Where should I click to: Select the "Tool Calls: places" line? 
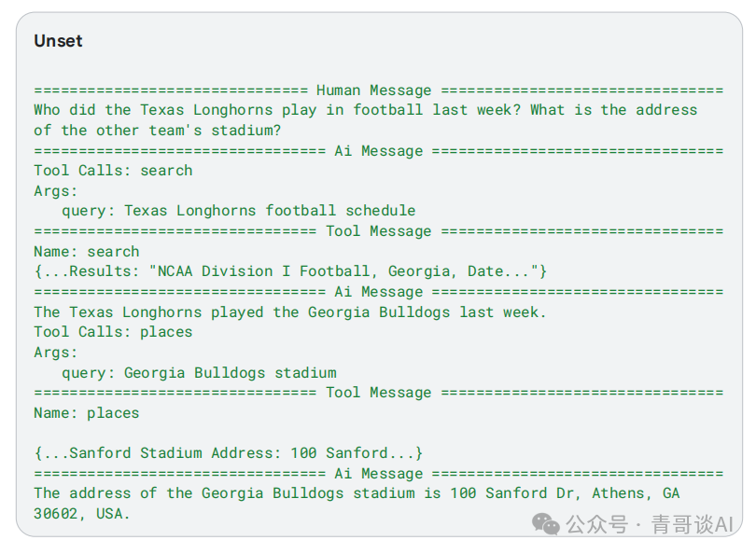click(113, 332)
